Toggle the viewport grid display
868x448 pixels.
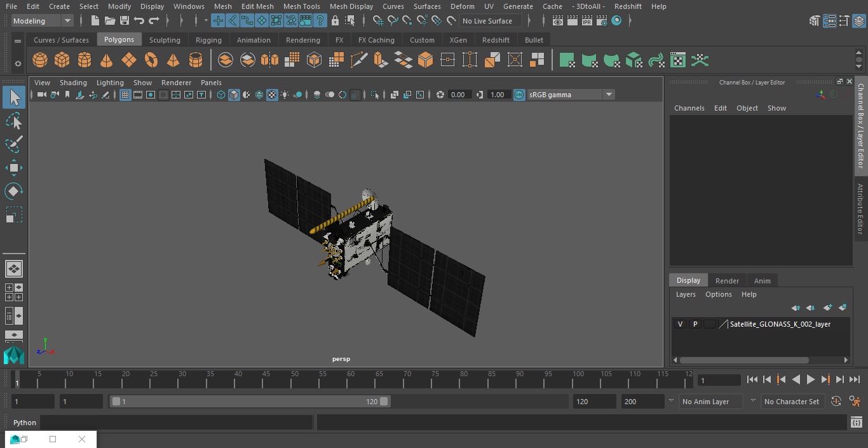point(125,95)
